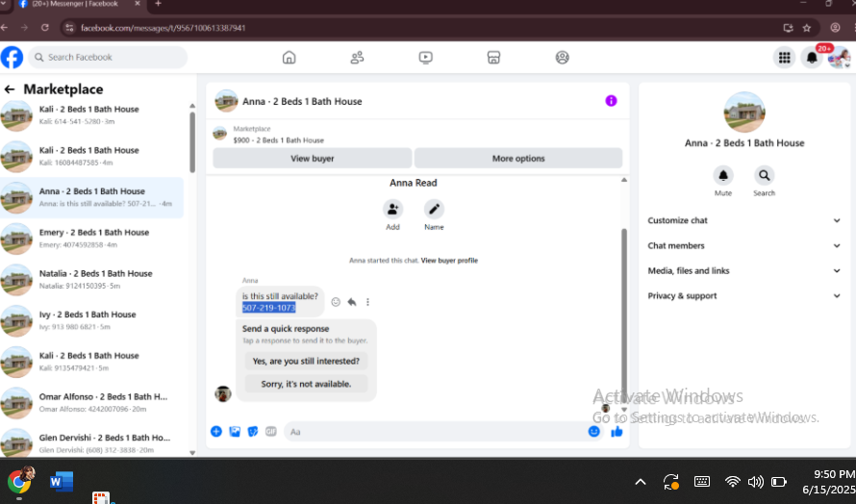Open Groups icon in top navigation
Screen dimensions: 856x504
click(563, 58)
